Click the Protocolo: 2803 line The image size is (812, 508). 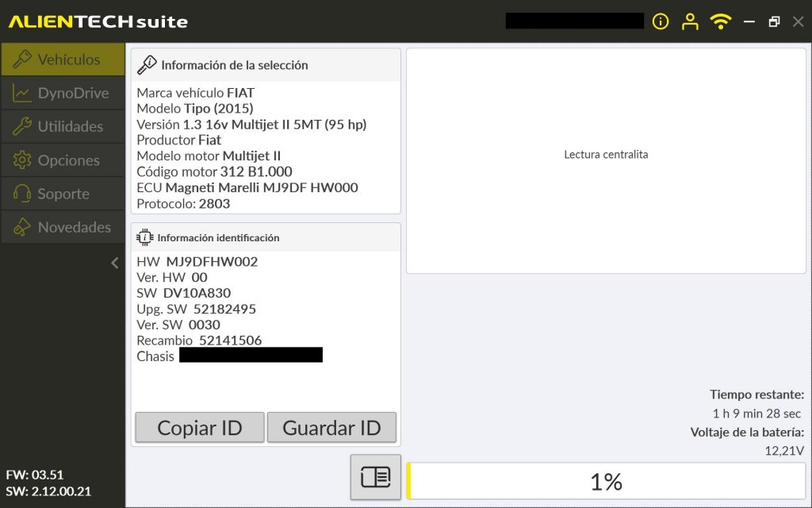tap(183, 203)
